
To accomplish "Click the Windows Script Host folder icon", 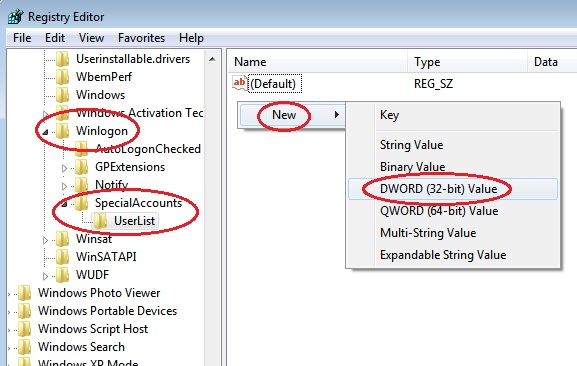I will click(25, 329).
